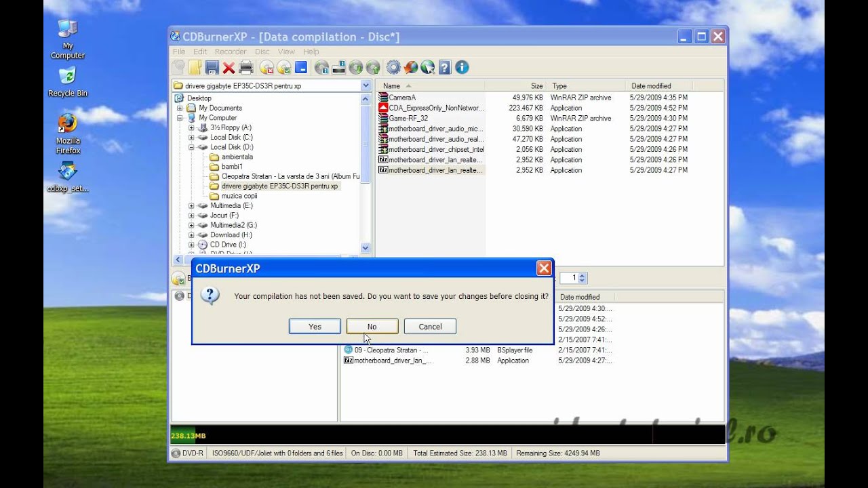Image resolution: width=868 pixels, height=488 pixels.
Task: Click Yes to save the compilation
Action: point(315,327)
